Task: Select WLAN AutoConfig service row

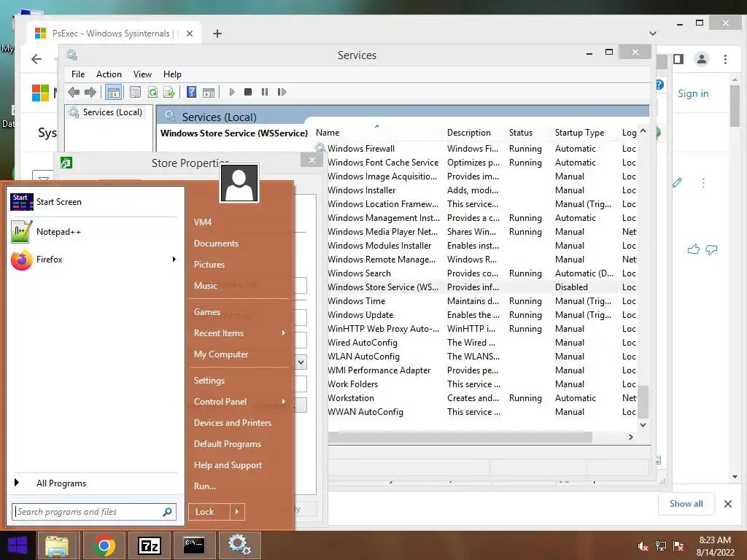Action: coord(482,356)
